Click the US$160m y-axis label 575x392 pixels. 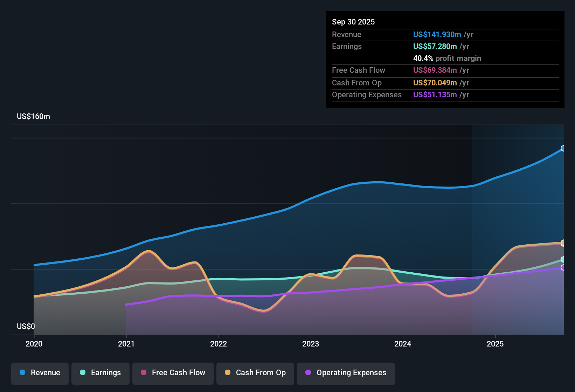tap(33, 117)
